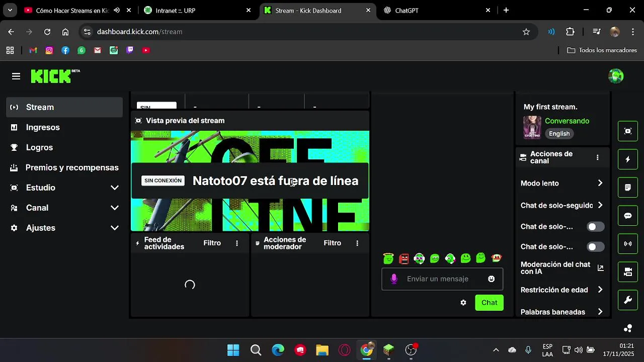Open the Windows Start menu

(233, 350)
